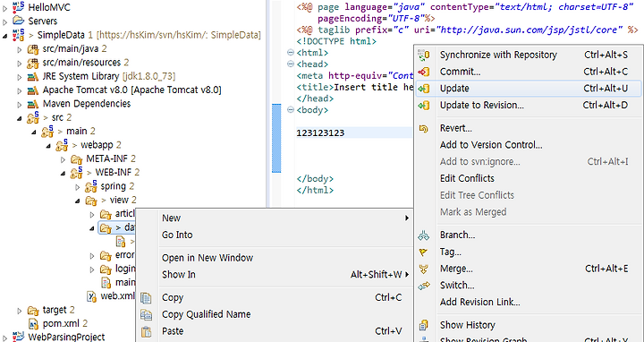Screen dimensions: 644x342
Task: Click the Update arrow icon
Action: 423,89
